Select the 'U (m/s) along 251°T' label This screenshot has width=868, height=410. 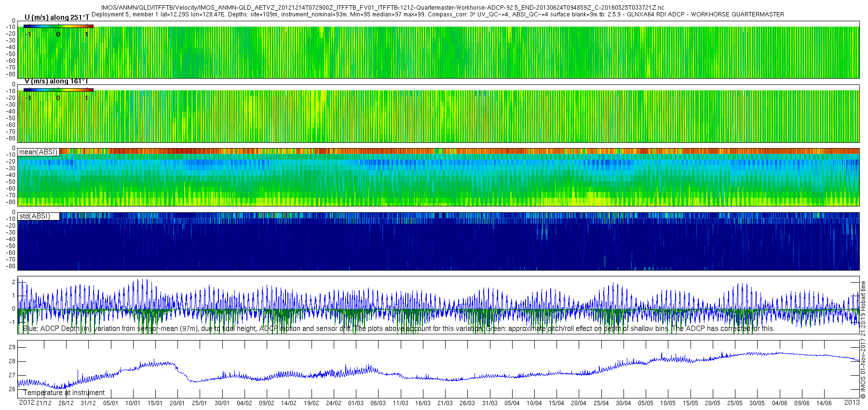tap(56, 17)
